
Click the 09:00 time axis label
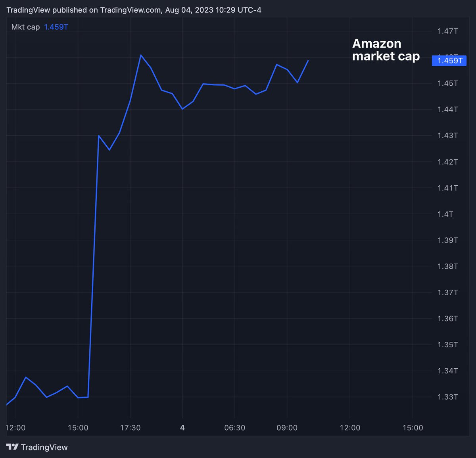click(x=287, y=428)
